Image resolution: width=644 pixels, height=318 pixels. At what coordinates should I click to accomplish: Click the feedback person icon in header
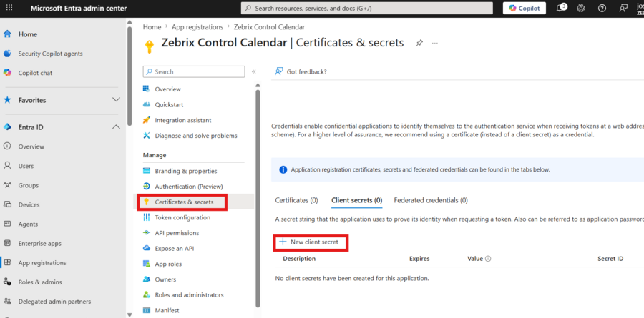click(x=623, y=8)
